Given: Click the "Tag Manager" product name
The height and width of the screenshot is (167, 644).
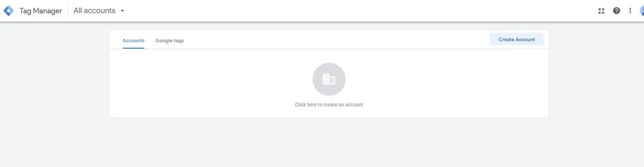Looking at the screenshot, I should pyautogui.click(x=41, y=11).
